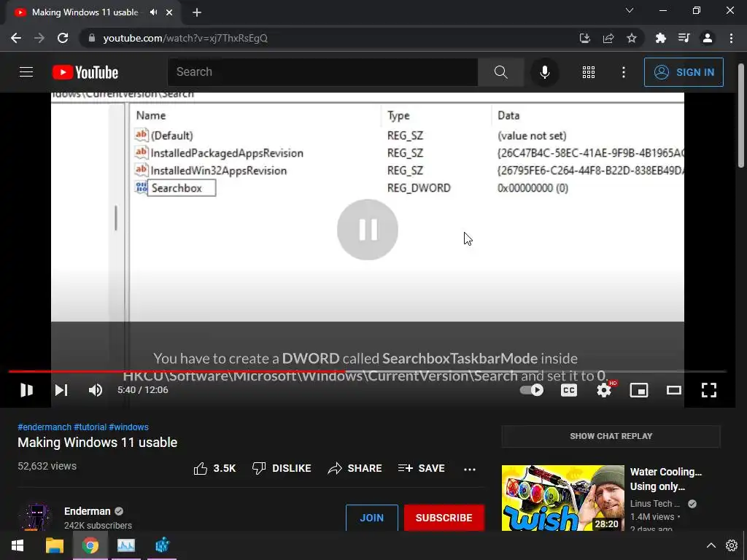Open YouTube settings three-dot menu
The height and width of the screenshot is (560, 747).
pos(623,72)
